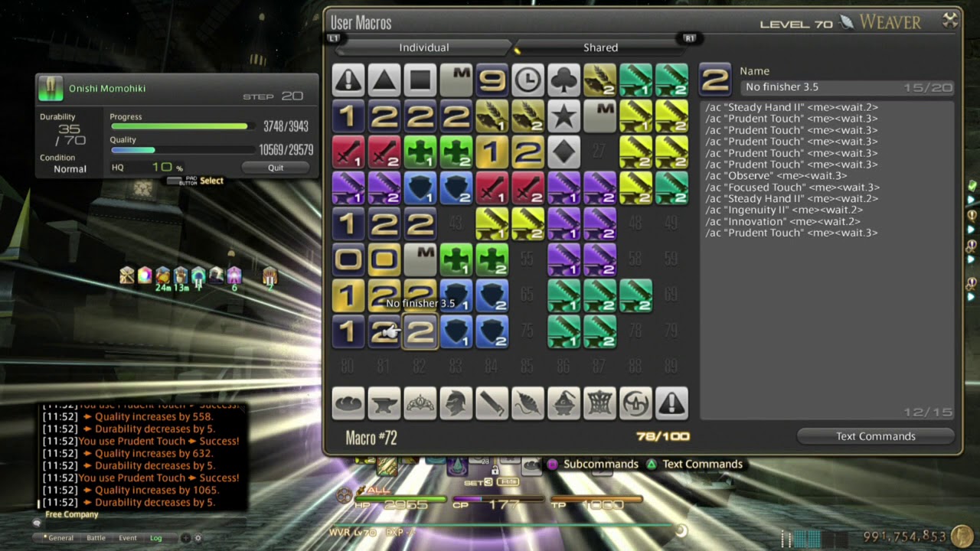This screenshot has height=551, width=980.
Task: Select the blue shield 1 macro in slot 32
Action: pos(420,187)
